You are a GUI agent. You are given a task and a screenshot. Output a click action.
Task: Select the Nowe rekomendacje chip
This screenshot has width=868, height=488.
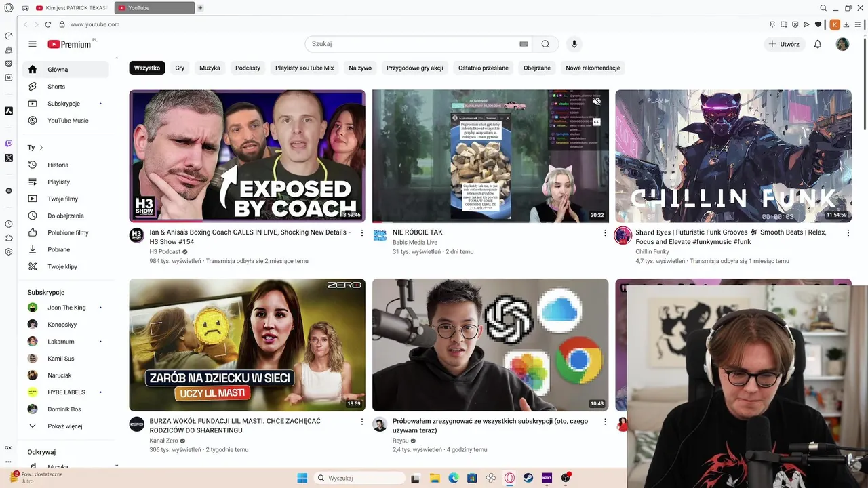(x=593, y=68)
